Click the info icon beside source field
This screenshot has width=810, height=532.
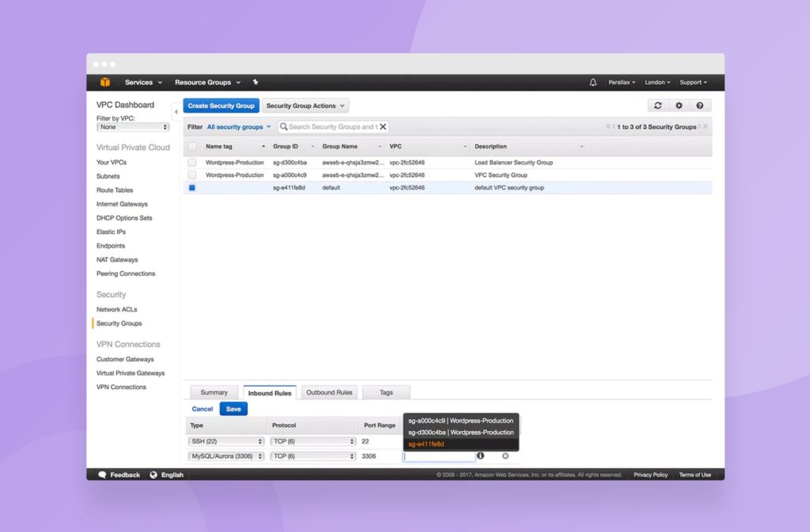coord(480,455)
